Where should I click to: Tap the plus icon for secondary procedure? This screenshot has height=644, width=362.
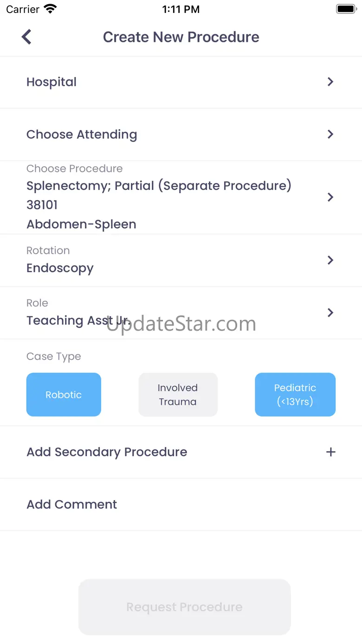coord(330,452)
